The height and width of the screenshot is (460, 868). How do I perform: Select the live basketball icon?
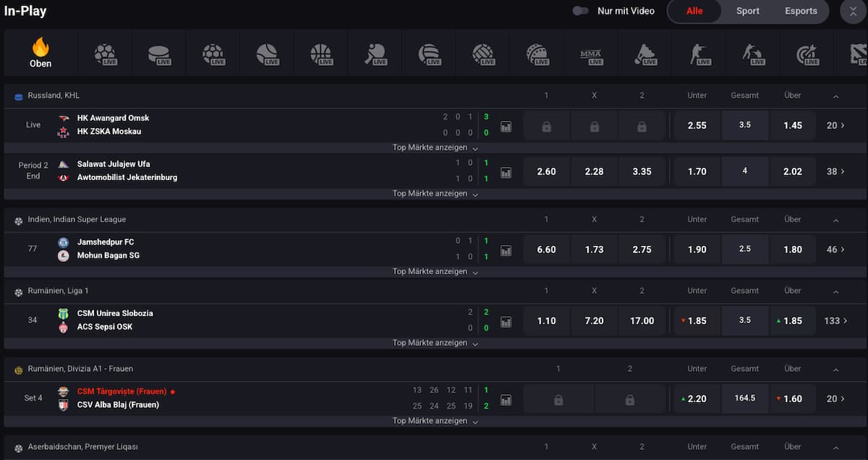point(321,54)
